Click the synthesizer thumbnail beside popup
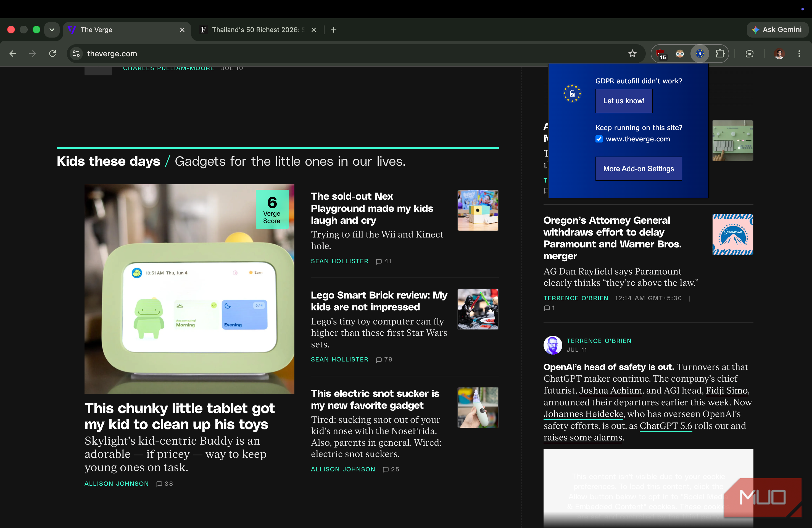 pos(732,140)
